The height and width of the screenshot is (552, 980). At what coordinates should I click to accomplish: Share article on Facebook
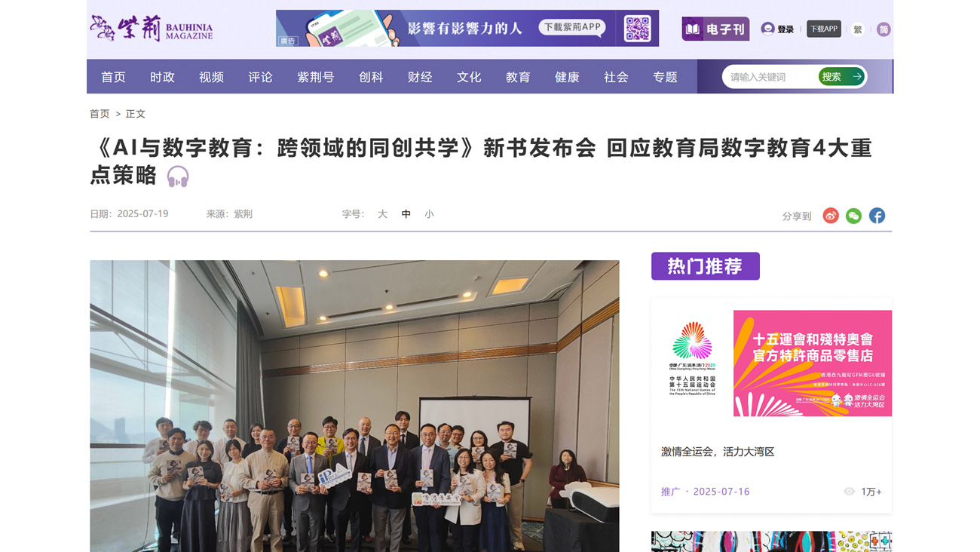click(877, 216)
